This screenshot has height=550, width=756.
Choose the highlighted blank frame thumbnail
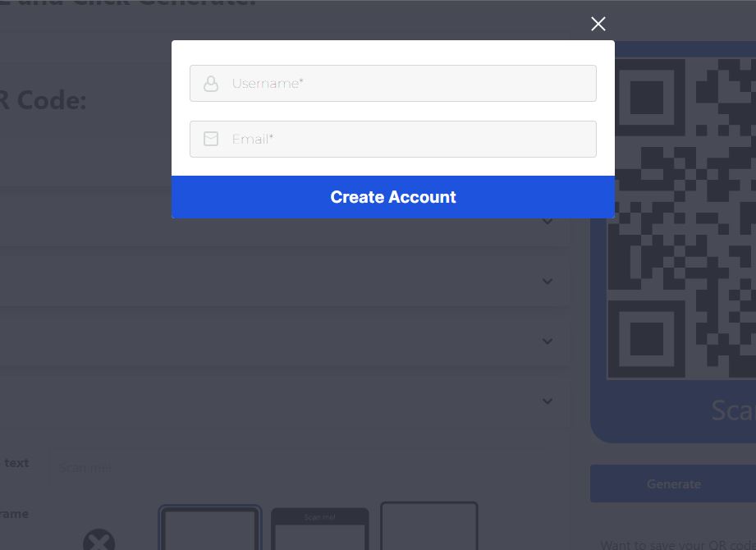pos(210,527)
